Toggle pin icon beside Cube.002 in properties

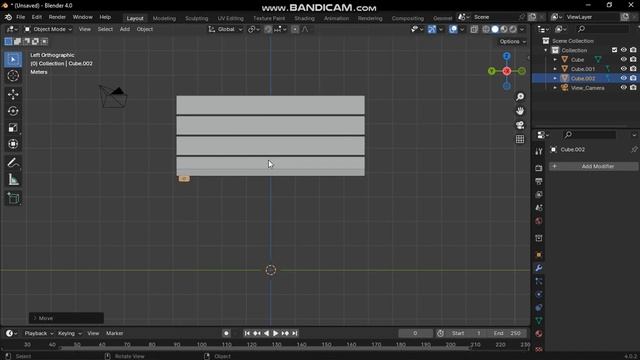(x=634, y=150)
